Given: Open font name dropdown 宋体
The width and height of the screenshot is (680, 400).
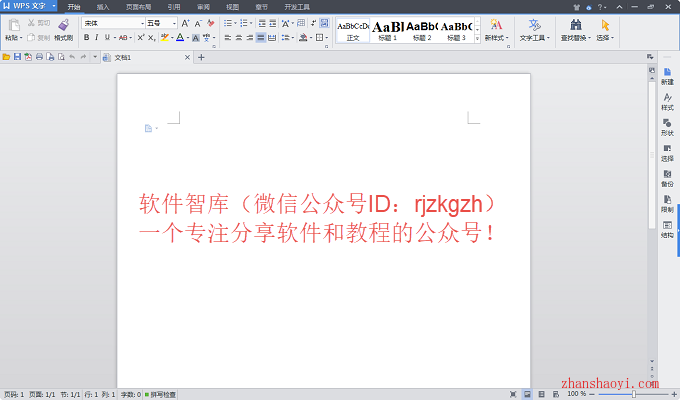Looking at the screenshot, I should [142, 23].
